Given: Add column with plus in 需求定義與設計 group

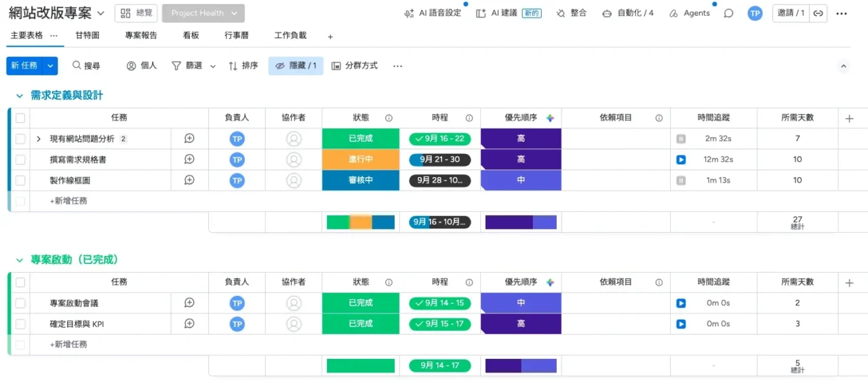Looking at the screenshot, I should click(850, 118).
